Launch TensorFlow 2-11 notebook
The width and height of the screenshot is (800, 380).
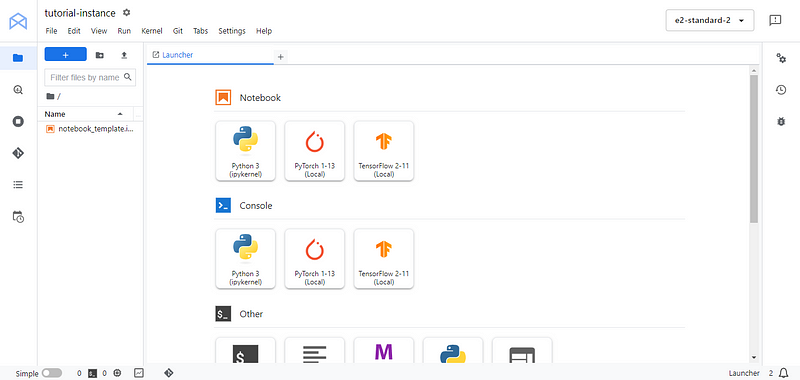384,151
